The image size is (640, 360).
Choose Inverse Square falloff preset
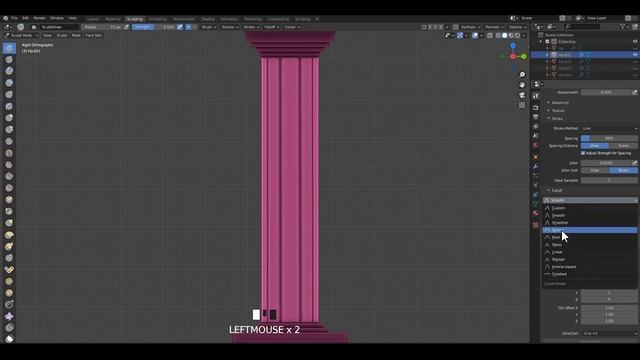click(590, 267)
